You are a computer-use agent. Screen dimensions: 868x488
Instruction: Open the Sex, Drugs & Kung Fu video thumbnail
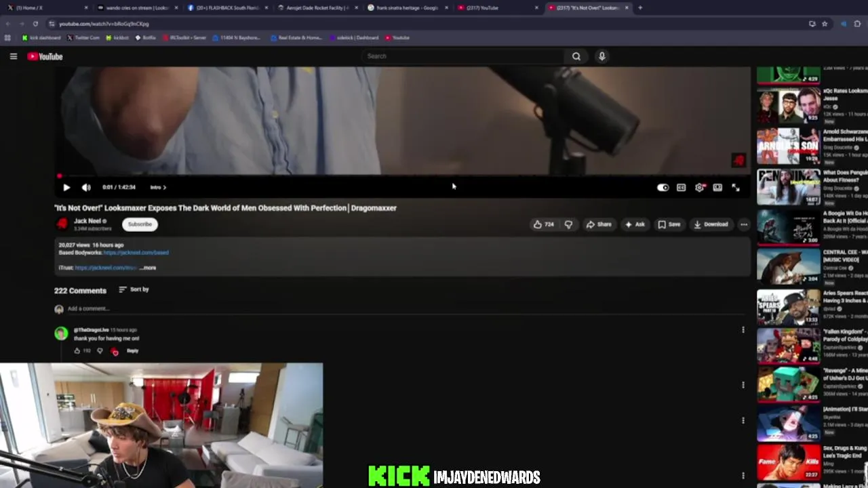click(x=789, y=462)
